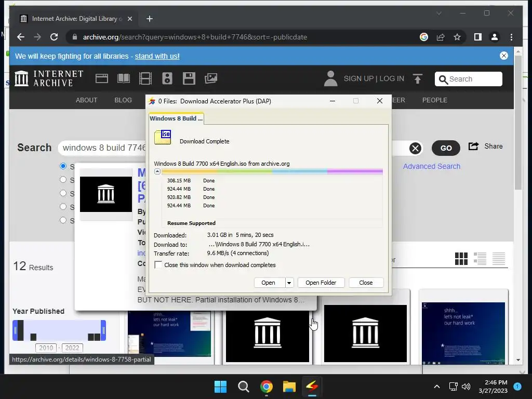Open Chrome profile icon
Image resolution: width=532 pixels, height=399 pixels.
click(x=495, y=37)
